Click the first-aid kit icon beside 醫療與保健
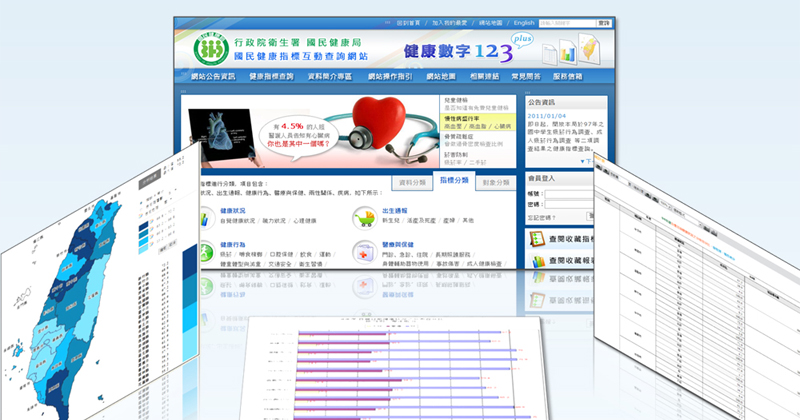The image size is (800, 420). [x=365, y=252]
